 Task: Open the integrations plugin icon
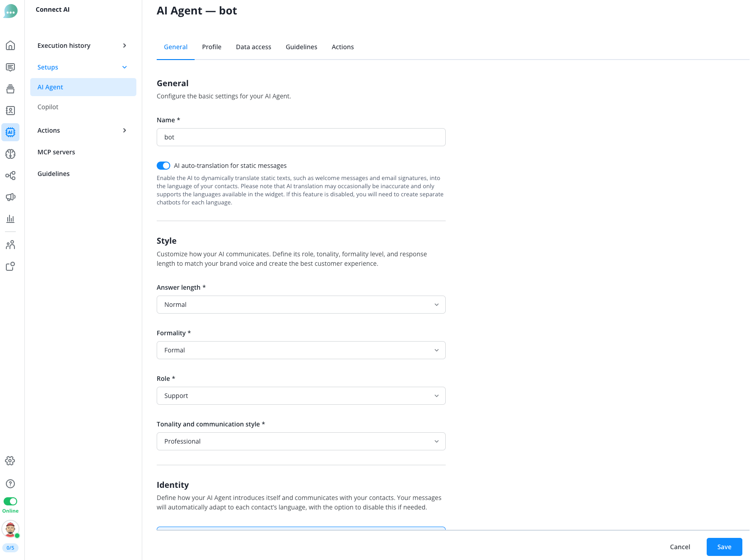pyautogui.click(x=10, y=267)
